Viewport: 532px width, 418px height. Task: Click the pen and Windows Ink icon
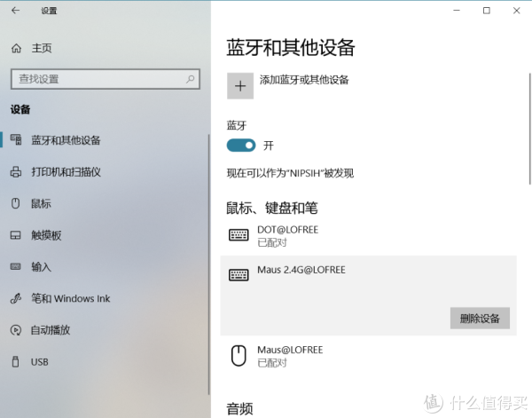click(16, 298)
